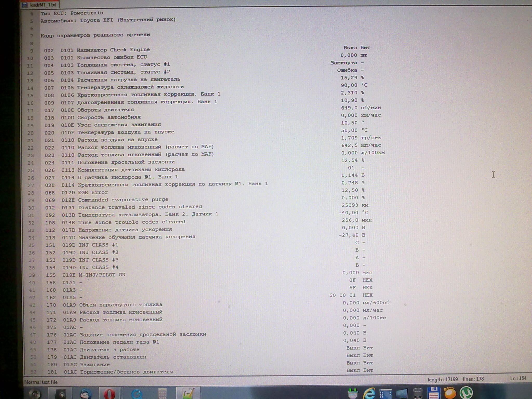Click the 'Normal text file' status field
Viewport: 532px width, 399px height.
41,382
